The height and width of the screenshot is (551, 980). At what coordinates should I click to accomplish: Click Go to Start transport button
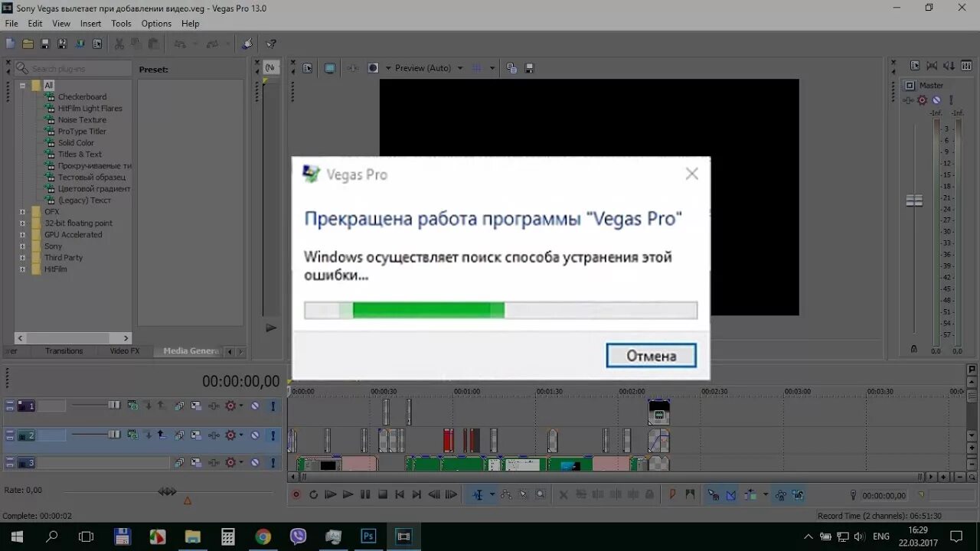[400, 495]
